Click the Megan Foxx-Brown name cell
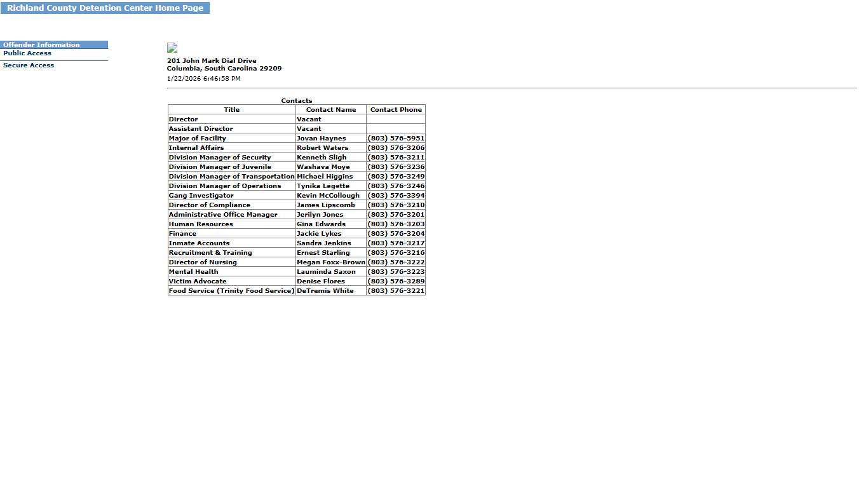868x488 pixels. click(x=331, y=262)
